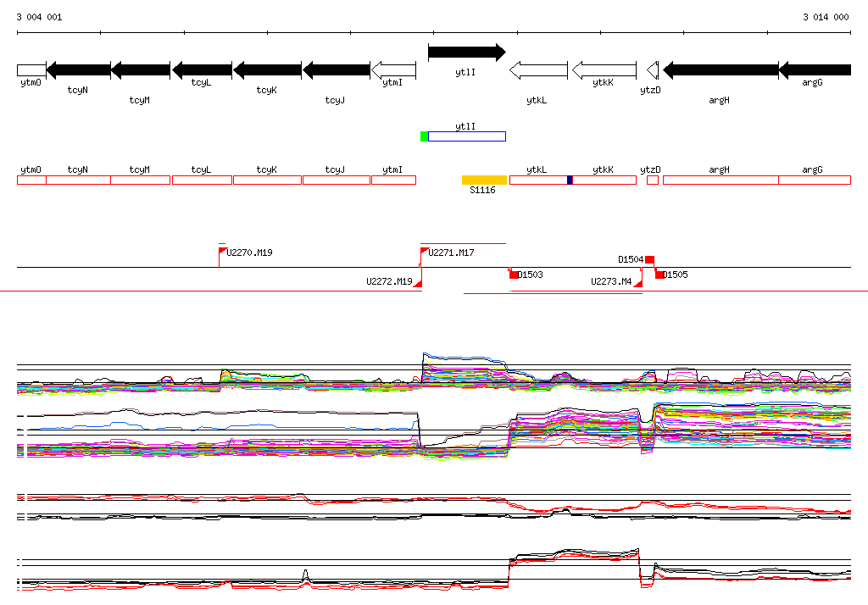This screenshot has height=605, width=868.
Task: Click the red-outlined argH annotation box
Action: pyautogui.click(x=721, y=180)
